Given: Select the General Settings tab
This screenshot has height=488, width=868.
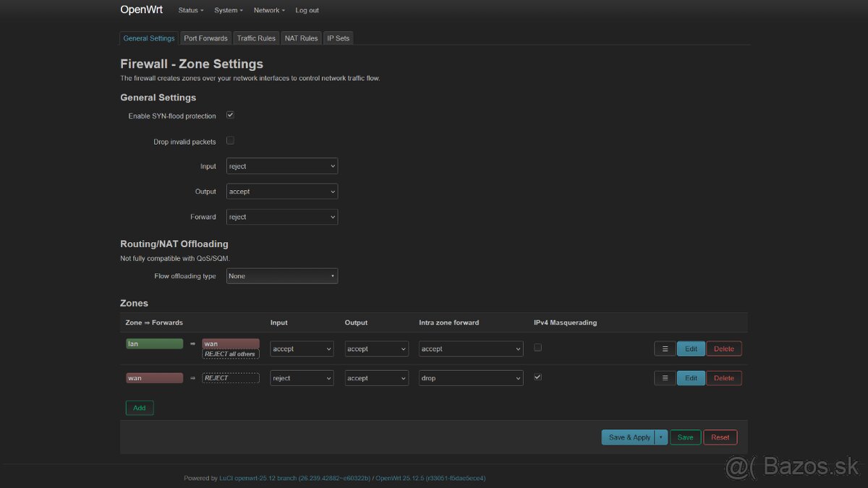Looking at the screenshot, I should pyautogui.click(x=149, y=38).
